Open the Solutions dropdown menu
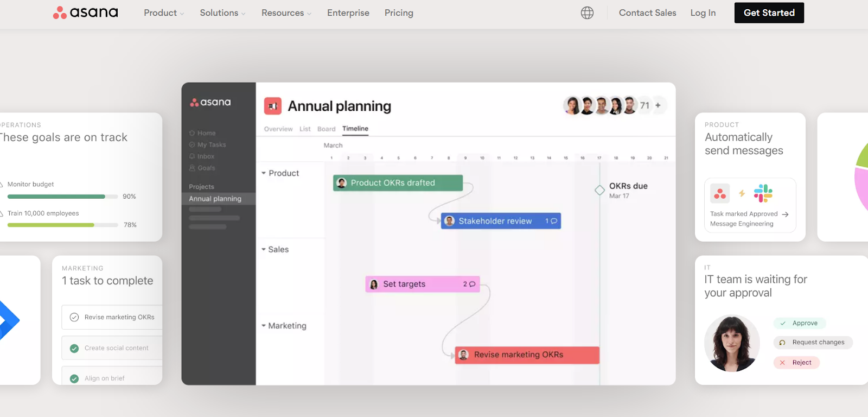Image resolution: width=868 pixels, height=417 pixels. pyautogui.click(x=222, y=12)
